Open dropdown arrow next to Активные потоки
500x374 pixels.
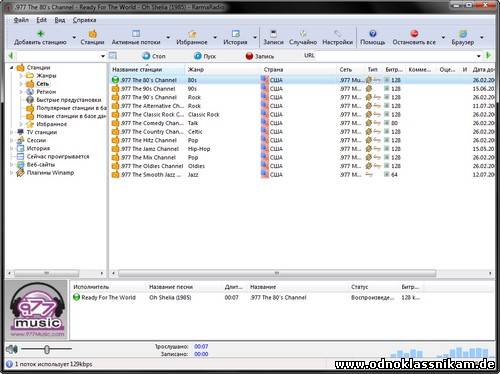pyautogui.click(x=168, y=37)
